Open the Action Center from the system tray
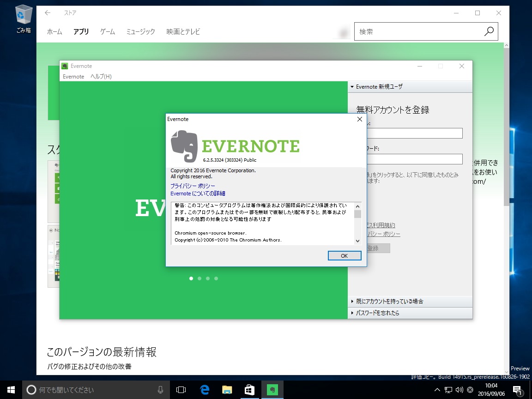Viewport: 532px width, 399px height. tap(517, 389)
